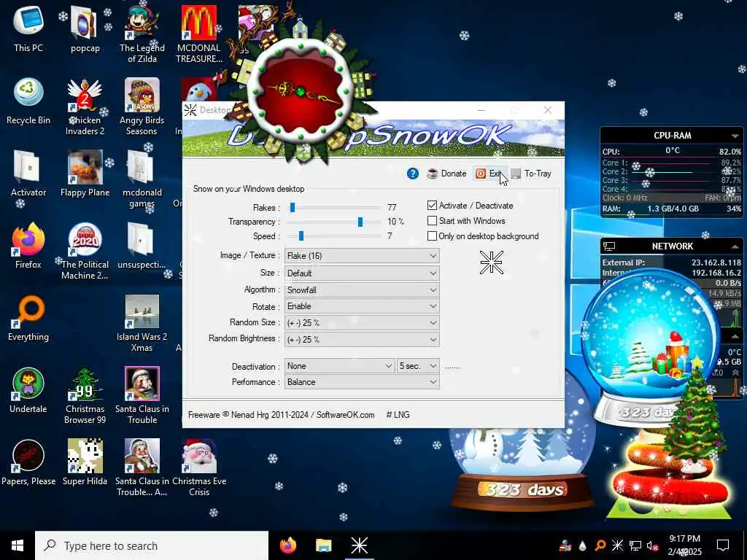Send DesktopSnowOK To-Tray
This screenshot has height=560, width=747.
[531, 174]
